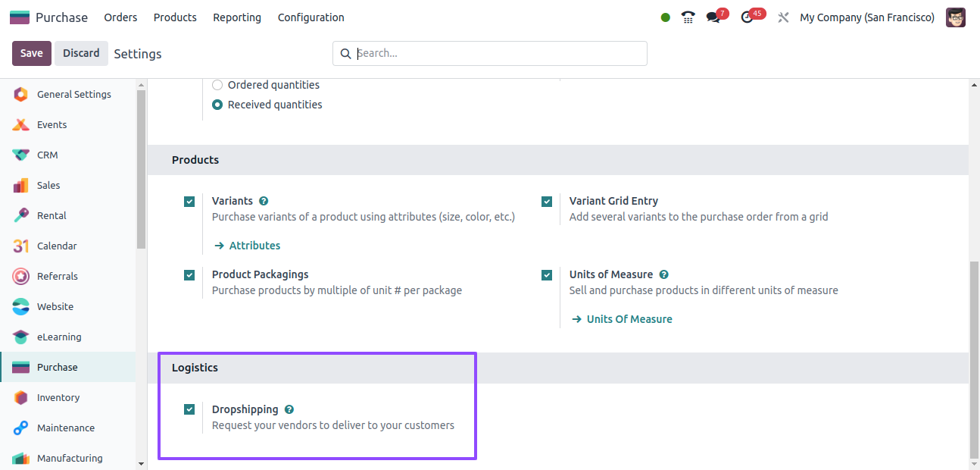Click the Events sidebar icon
The width and height of the screenshot is (980, 470).
coord(21,124)
